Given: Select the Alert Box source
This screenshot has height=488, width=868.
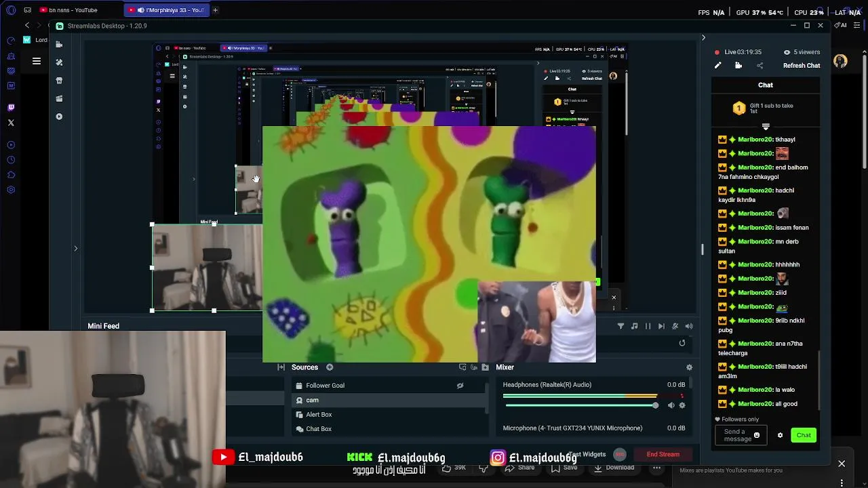Looking at the screenshot, I should pyautogui.click(x=390, y=414).
